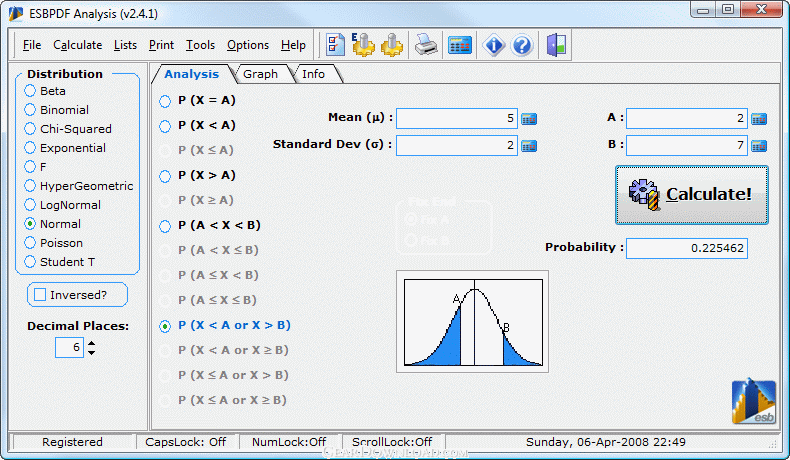
Task: Open the Tools menu
Action: point(201,45)
